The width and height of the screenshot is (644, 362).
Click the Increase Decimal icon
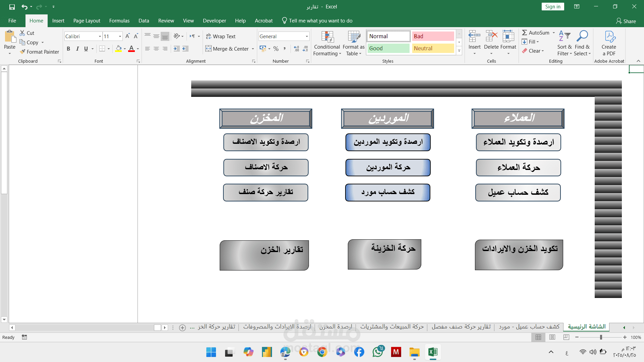coord(297,49)
